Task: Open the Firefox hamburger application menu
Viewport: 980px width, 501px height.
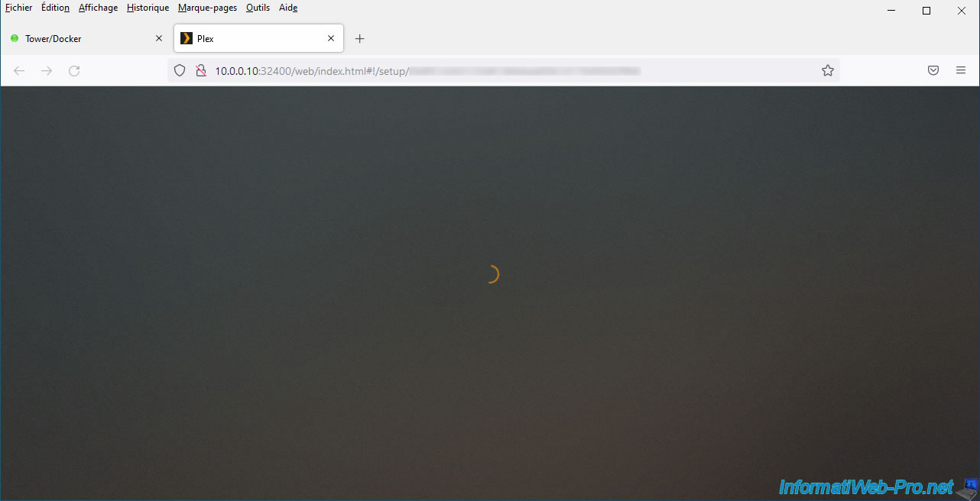Action: 961,70
